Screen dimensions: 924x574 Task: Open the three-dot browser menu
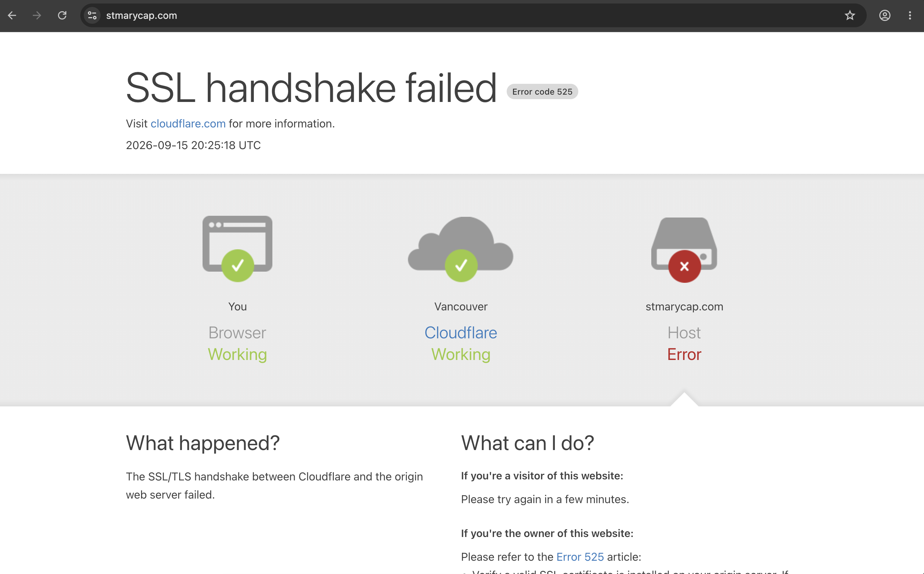(x=910, y=16)
